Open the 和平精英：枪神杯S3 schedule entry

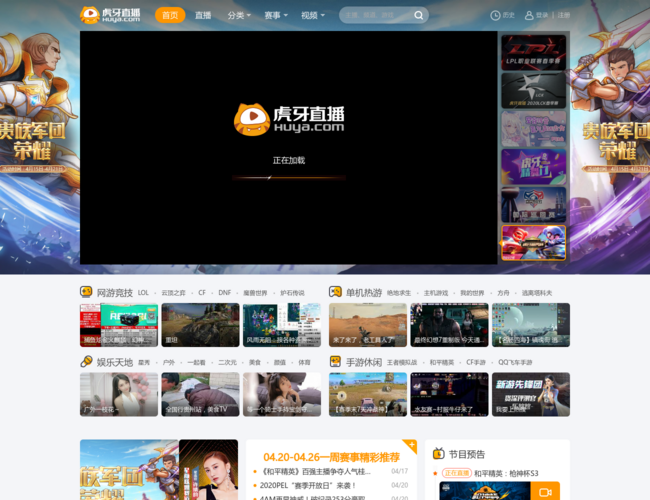pyautogui.click(x=506, y=473)
